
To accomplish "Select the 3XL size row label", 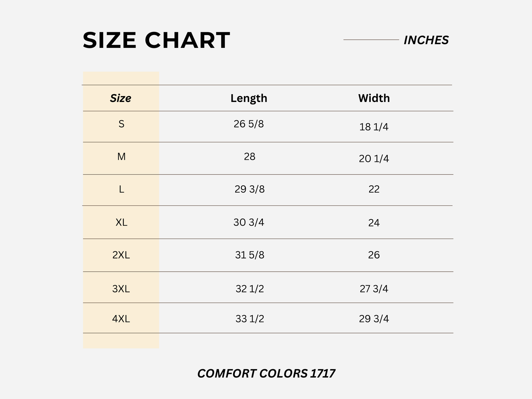I will (121, 289).
